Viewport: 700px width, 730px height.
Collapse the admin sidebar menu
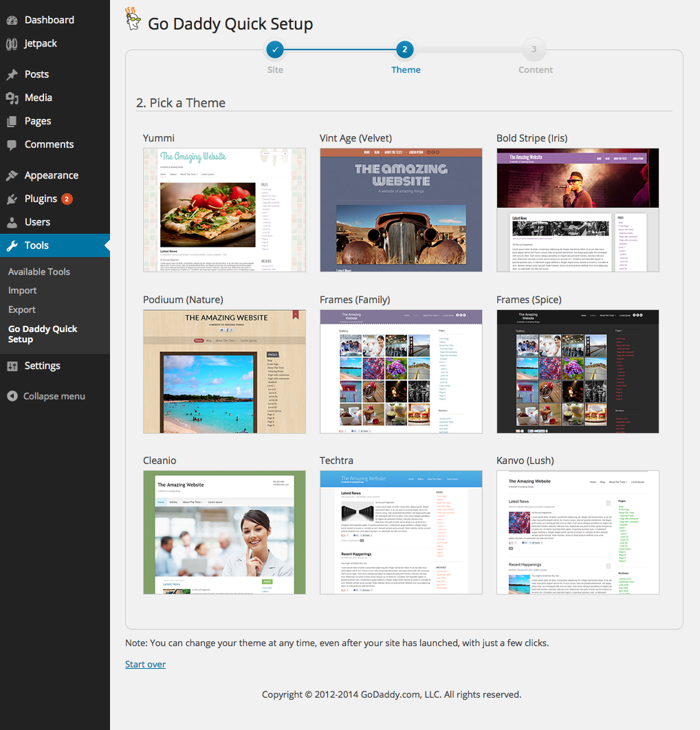46,396
